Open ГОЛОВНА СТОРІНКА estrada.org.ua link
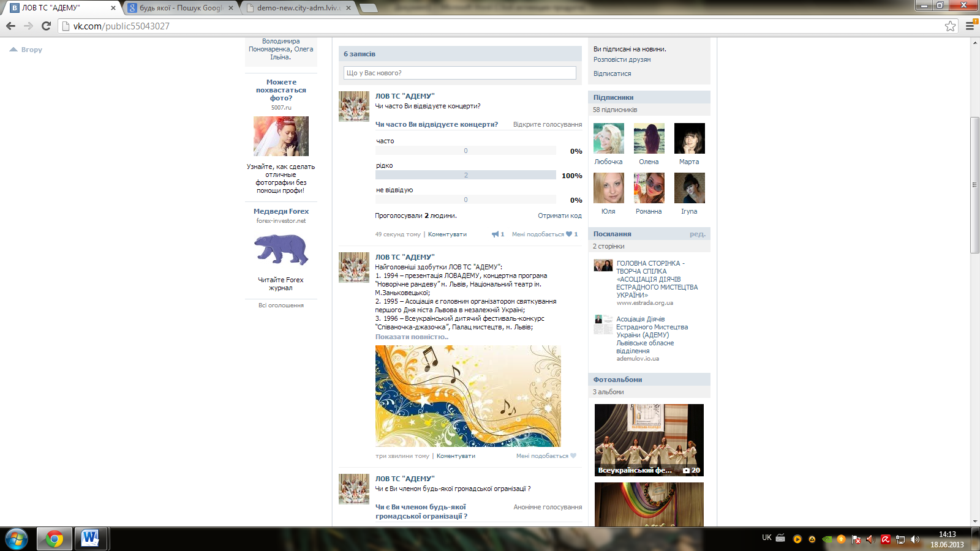 657,279
